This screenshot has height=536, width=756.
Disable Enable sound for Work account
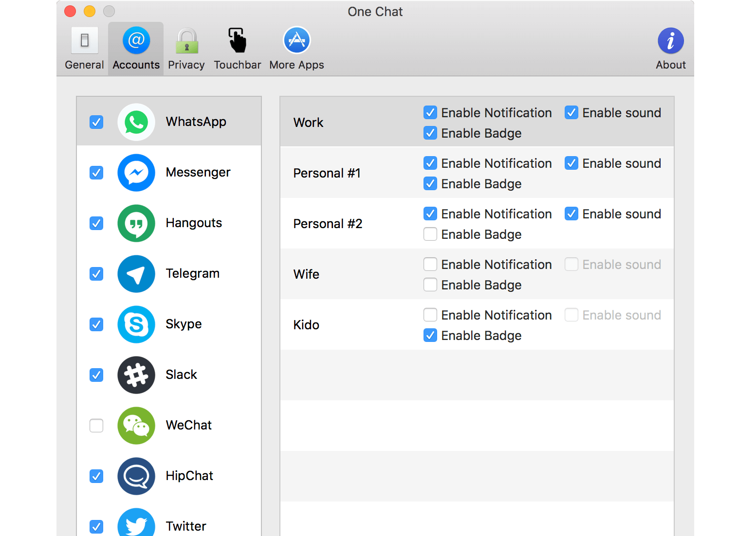(572, 112)
